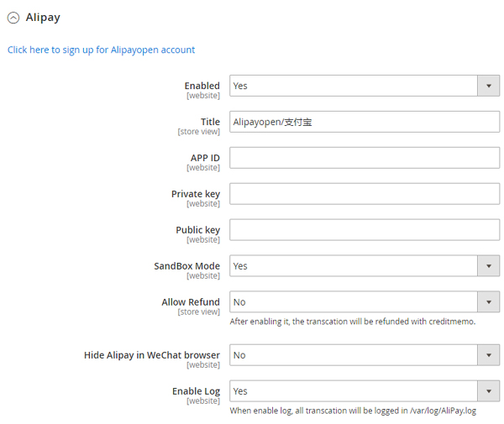Click the Allow Refund arrow button
Image resolution: width=504 pixels, height=424 pixels.
[489, 302]
